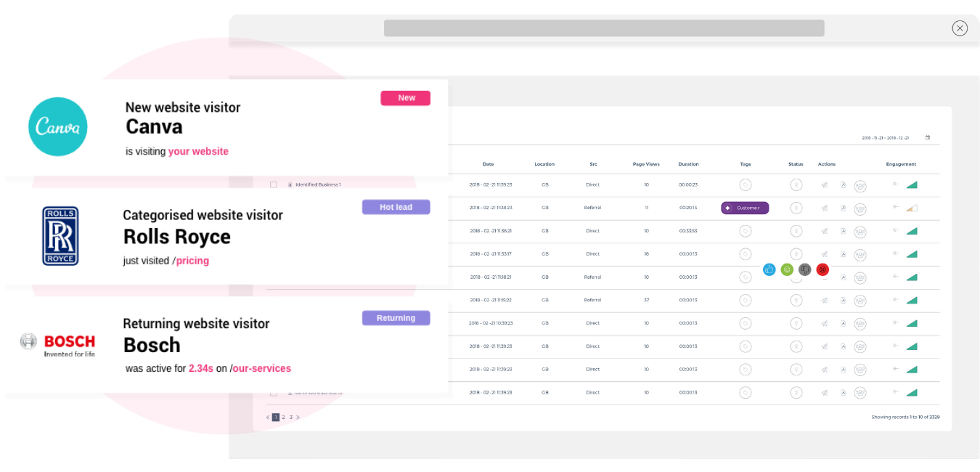The width and height of the screenshot is (980, 472).
Task: Close the window with the X button
Action: click(x=960, y=28)
